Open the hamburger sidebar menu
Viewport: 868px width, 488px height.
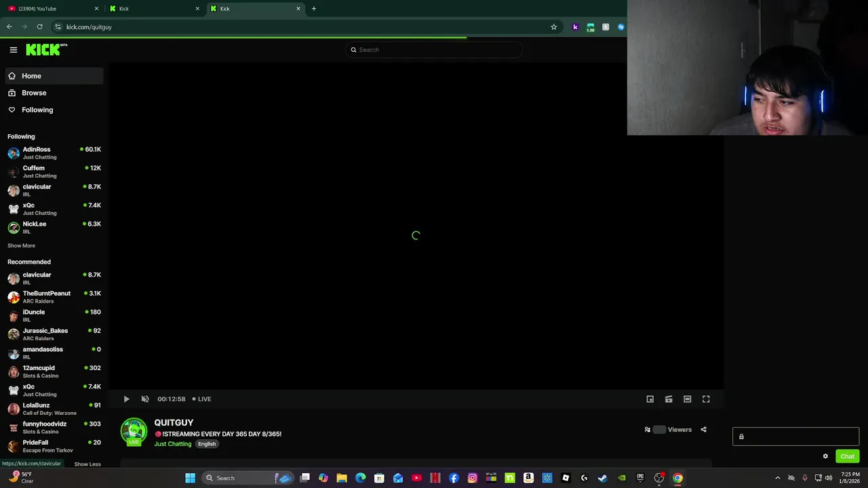click(x=13, y=49)
